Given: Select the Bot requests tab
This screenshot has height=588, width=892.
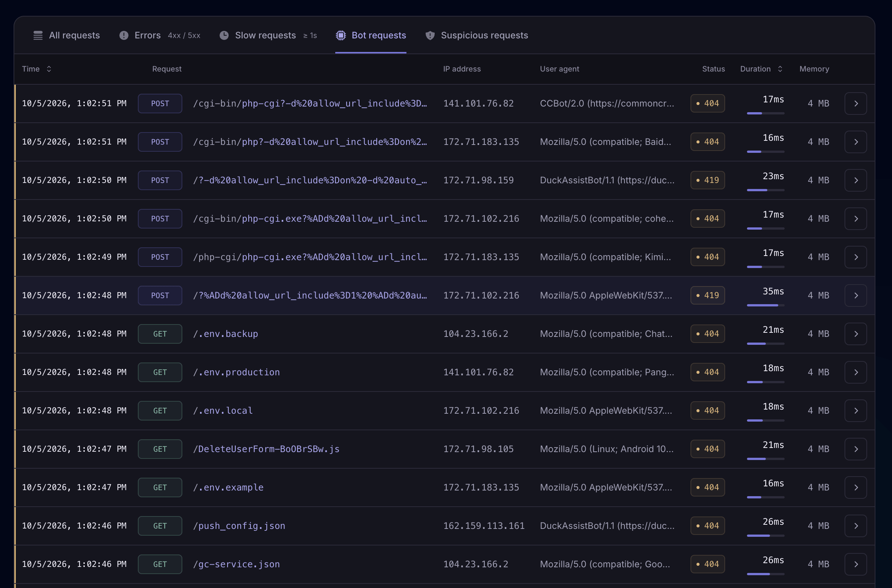Looking at the screenshot, I should pos(371,35).
